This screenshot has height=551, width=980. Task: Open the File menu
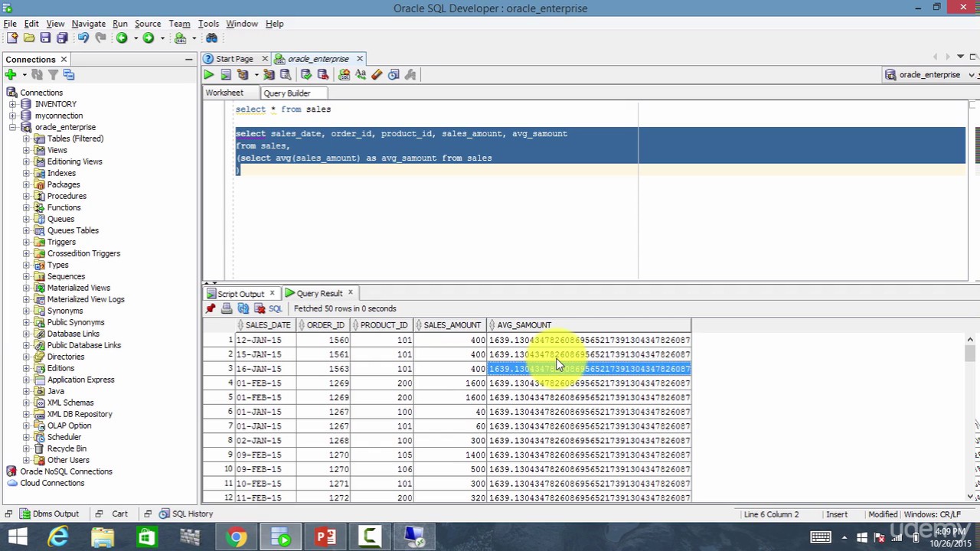10,24
